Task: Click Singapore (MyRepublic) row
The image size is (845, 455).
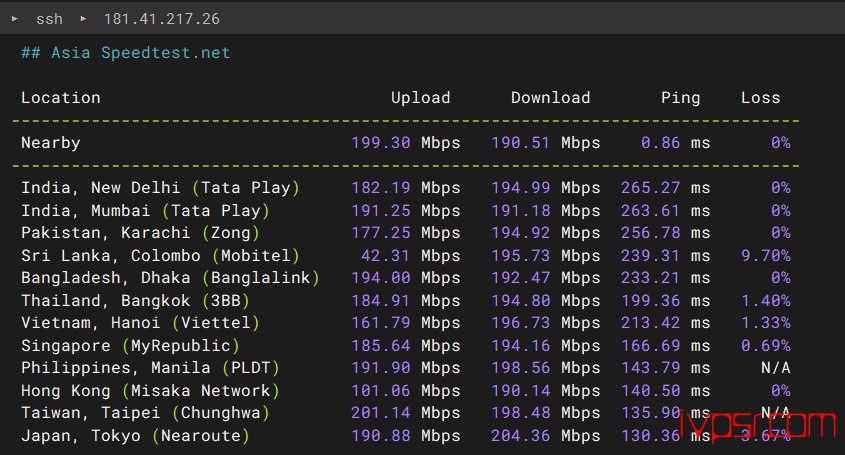Action: pyautogui.click(x=406, y=346)
